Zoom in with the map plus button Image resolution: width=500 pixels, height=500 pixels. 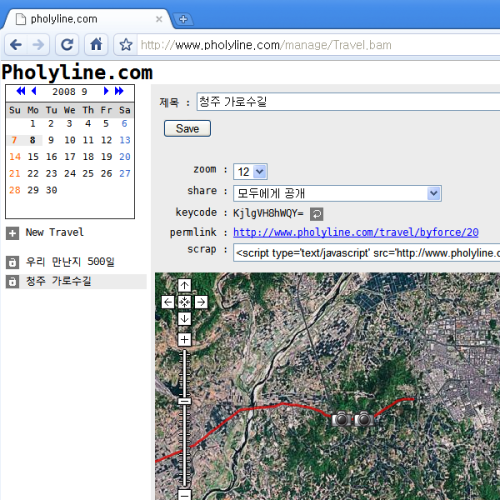point(184,339)
